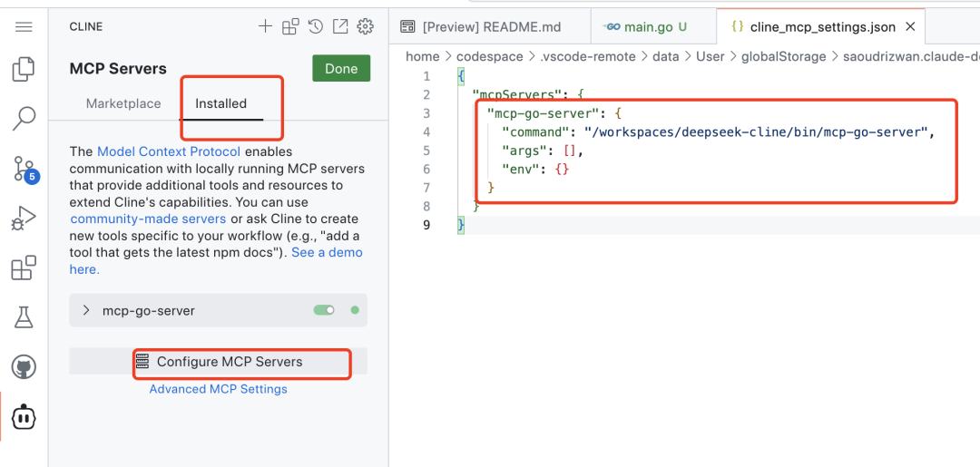980x467 pixels.
Task: Click the green Done button
Action: tap(341, 69)
